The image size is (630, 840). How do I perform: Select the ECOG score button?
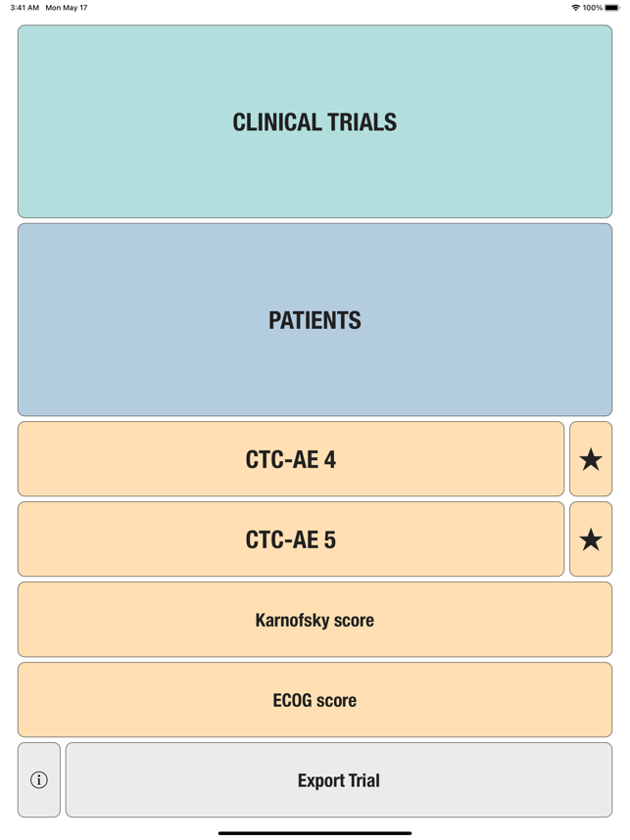(x=315, y=700)
